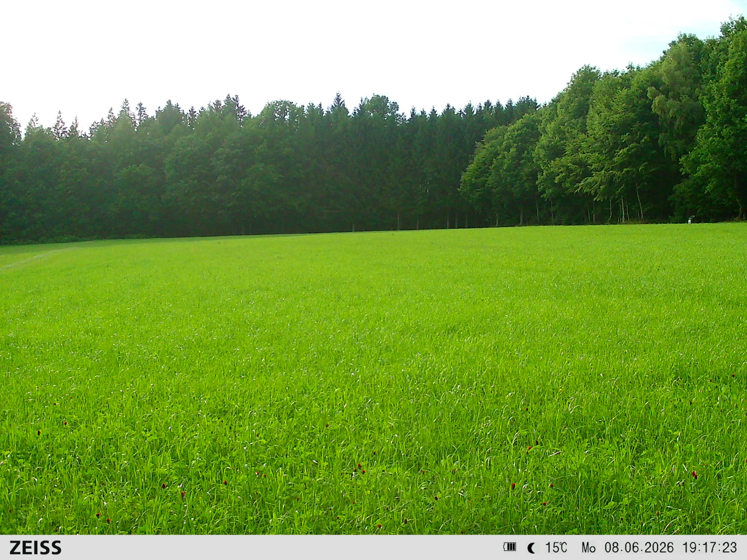Click the Mo weekday label
747x560 pixels.
point(589,548)
